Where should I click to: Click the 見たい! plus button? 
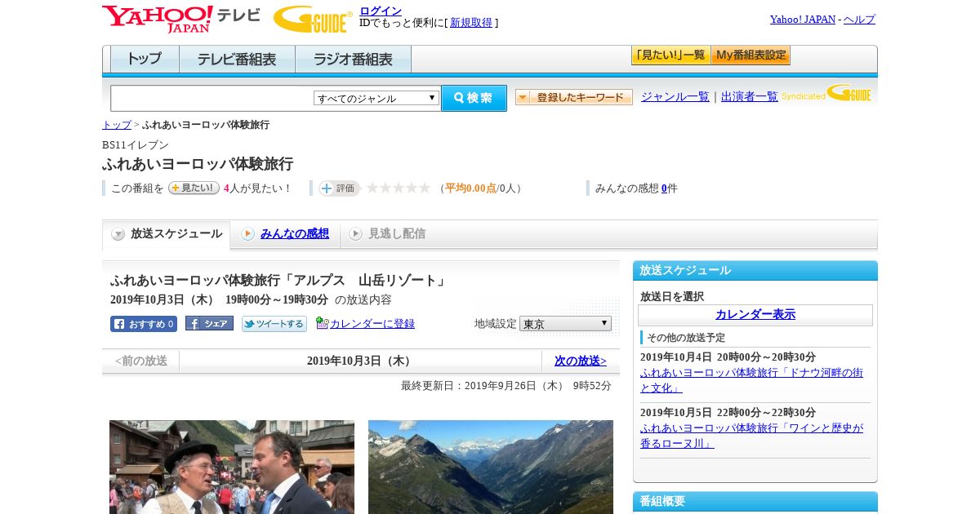coord(194,188)
